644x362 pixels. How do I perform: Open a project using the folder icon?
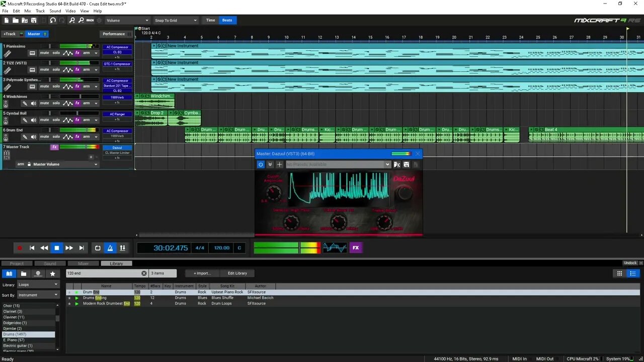point(16,20)
